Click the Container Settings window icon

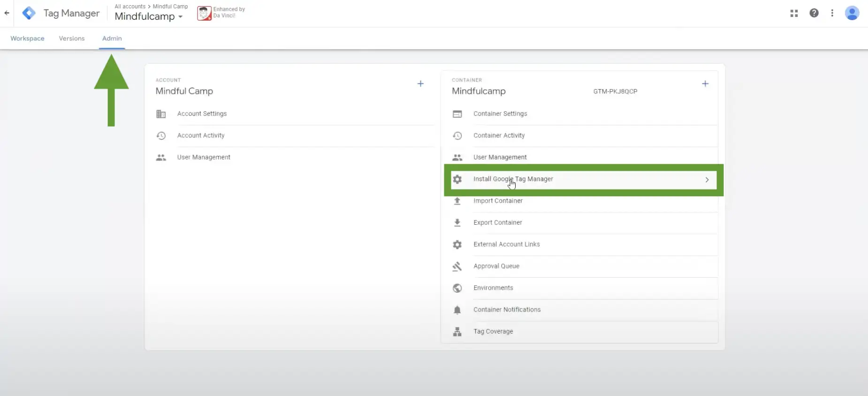tap(457, 114)
